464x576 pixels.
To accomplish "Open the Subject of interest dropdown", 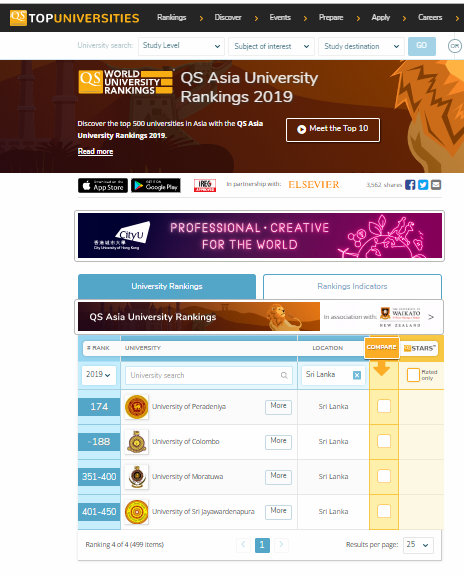I will click(271, 46).
